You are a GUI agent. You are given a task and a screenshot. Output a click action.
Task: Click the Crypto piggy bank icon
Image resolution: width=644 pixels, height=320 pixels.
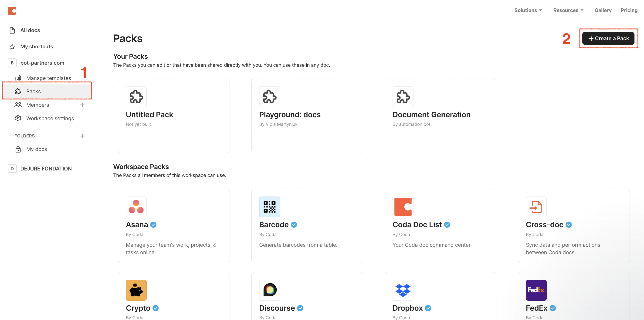(x=136, y=290)
